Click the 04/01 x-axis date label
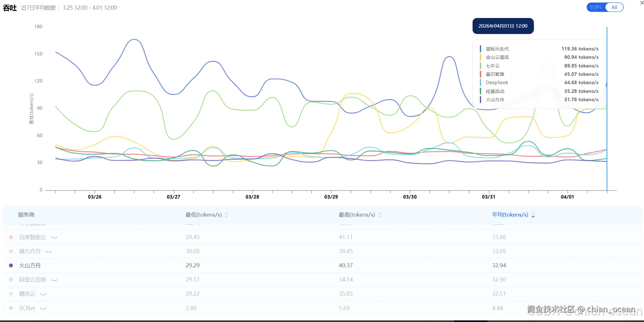Viewport: 644px width, 322px height. tap(568, 197)
